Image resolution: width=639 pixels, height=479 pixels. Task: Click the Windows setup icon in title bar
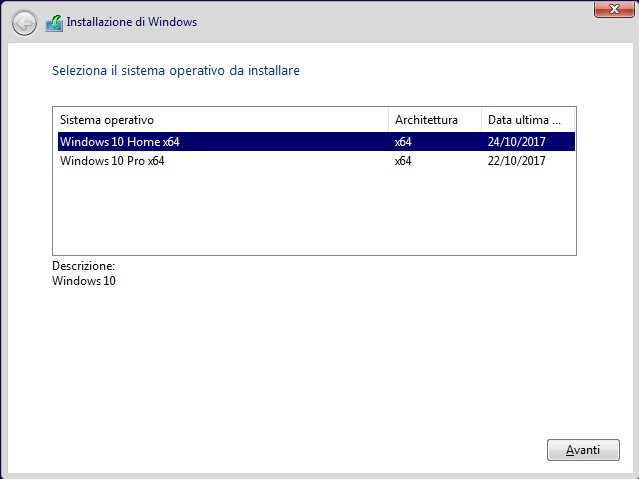pyautogui.click(x=54, y=23)
